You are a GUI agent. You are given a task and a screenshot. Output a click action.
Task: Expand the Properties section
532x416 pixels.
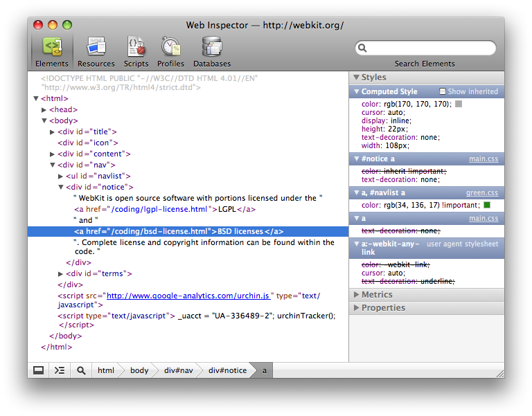(x=383, y=307)
